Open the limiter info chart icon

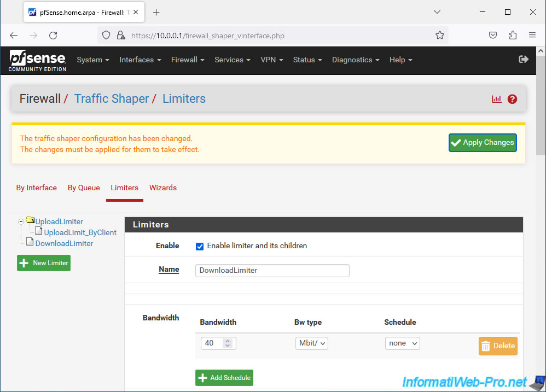(497, 99)
